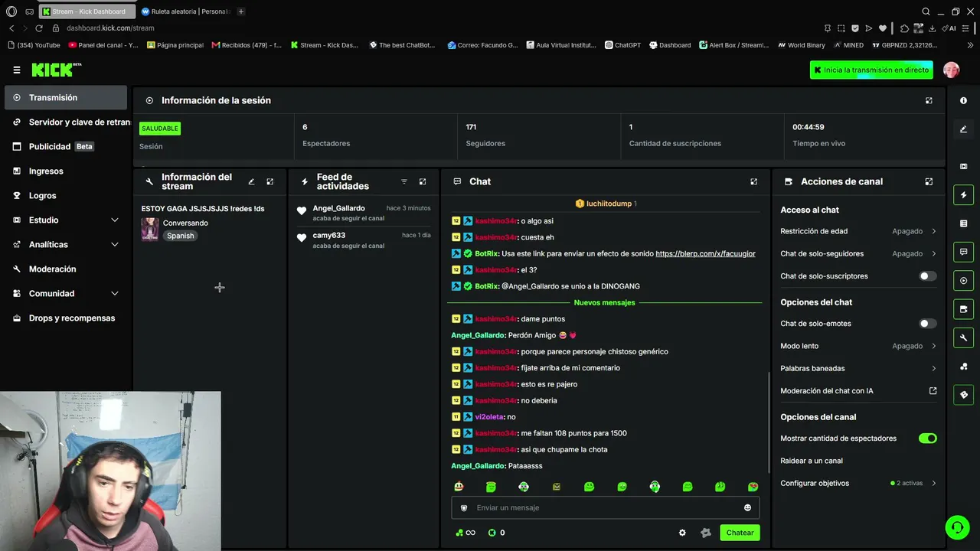Open the ChatGPT bookmark
Image resolution: width=980 pixels, height=551 pixels.
[622, 45]
